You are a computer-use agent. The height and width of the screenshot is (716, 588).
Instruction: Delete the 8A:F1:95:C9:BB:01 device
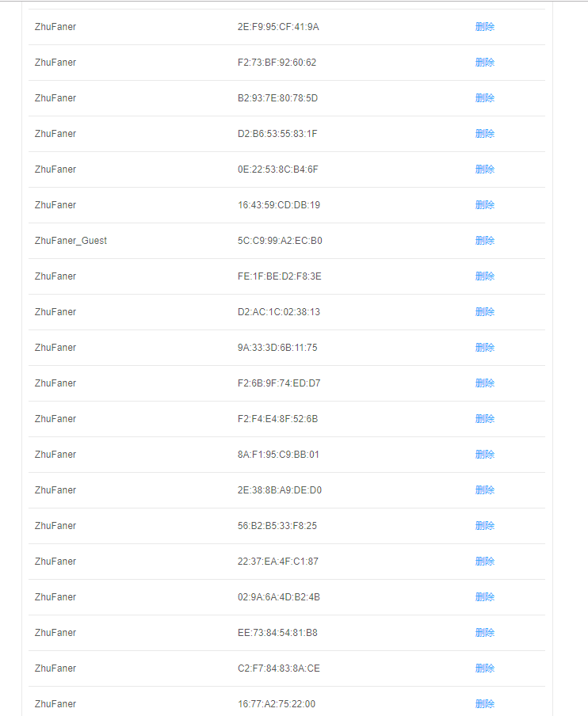tap(484, 455)
